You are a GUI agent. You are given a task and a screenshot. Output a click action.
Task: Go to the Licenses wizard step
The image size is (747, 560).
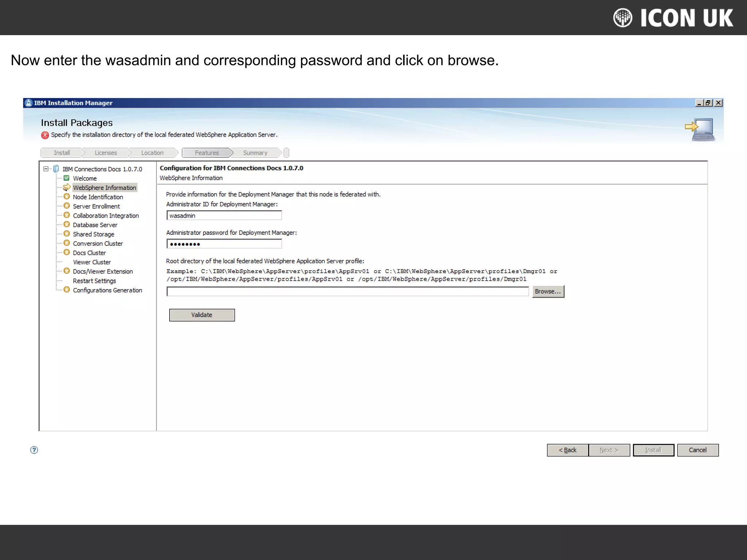click(106, 153)
